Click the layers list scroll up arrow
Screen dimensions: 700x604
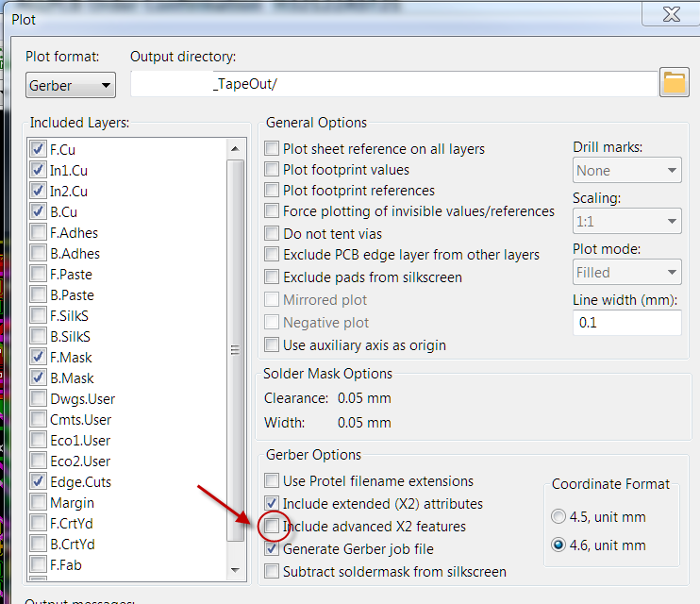pos(235,149)
